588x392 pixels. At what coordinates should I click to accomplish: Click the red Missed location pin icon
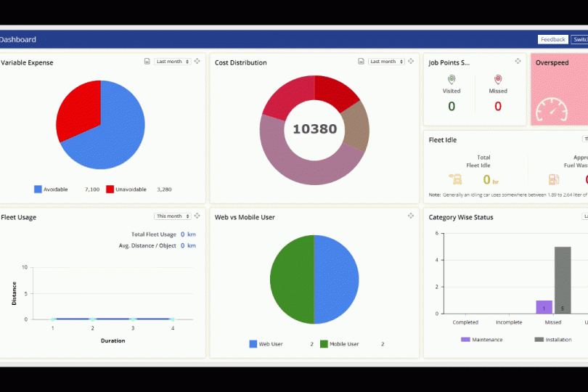498,80
